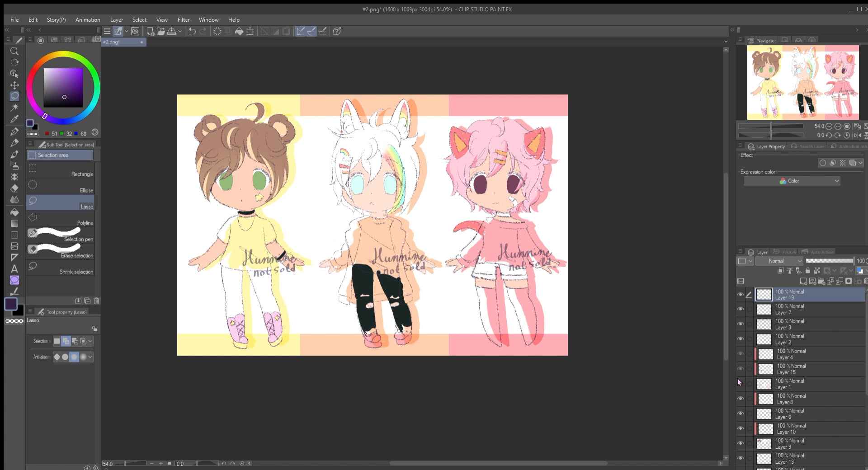Select the Text tool
868x470 pixels.
pyautogui.click(x=14, y=269)
